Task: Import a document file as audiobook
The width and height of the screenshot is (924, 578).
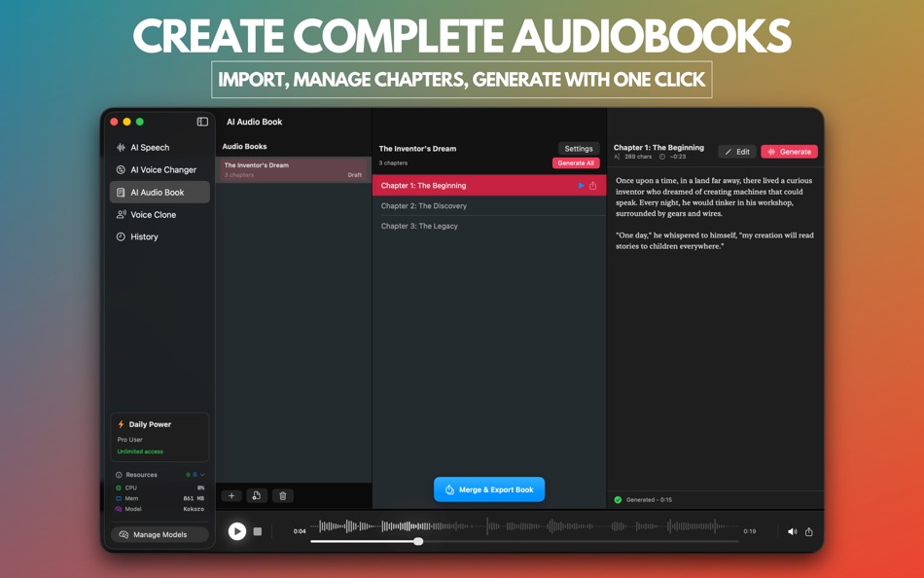Action: tap(257, 496)
